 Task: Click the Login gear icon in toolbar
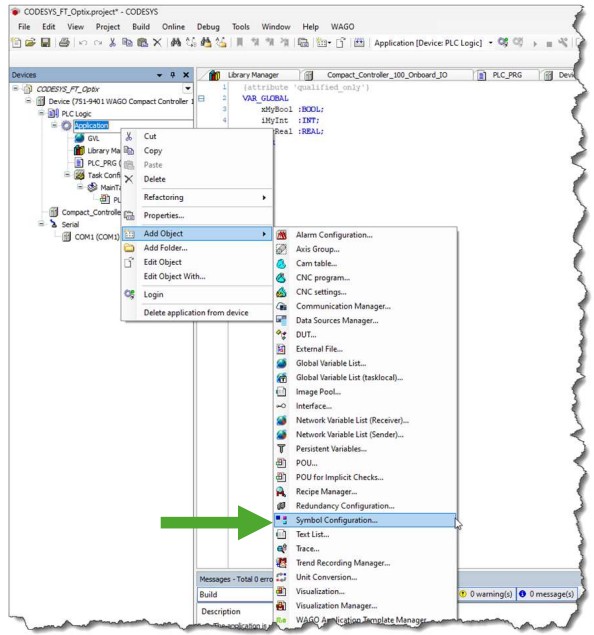point(503,42)
